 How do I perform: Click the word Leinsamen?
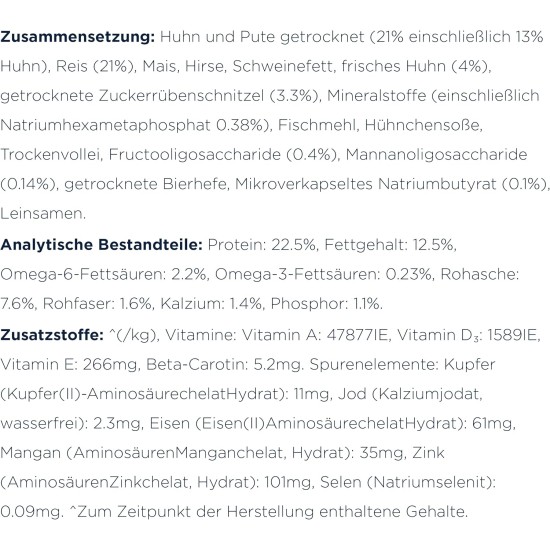[x=43, y=213]
